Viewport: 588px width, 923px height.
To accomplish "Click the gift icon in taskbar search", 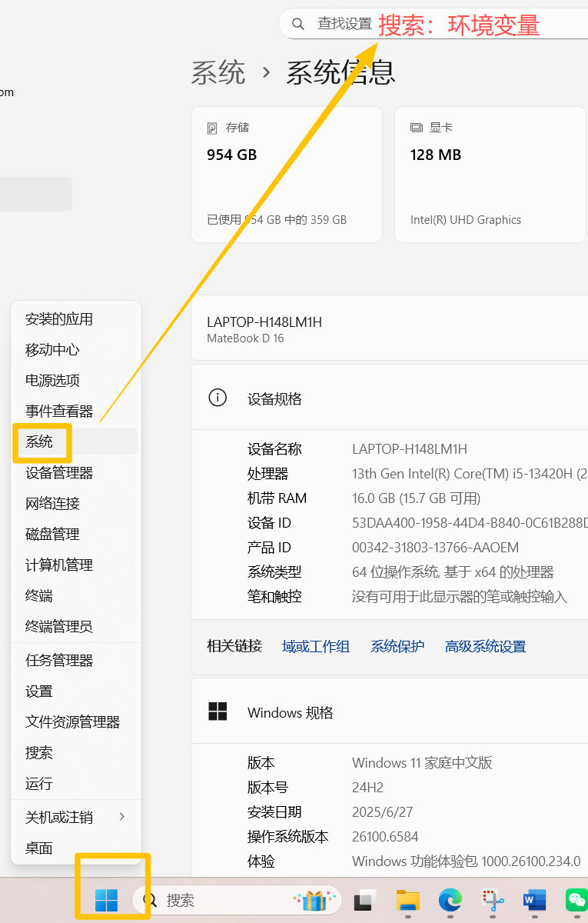I will point(316,899).
